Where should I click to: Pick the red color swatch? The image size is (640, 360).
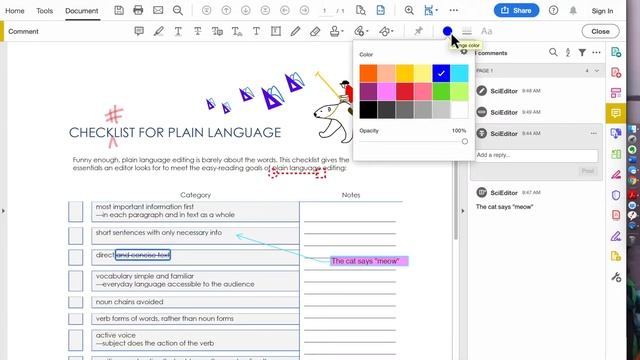[404, 91]
